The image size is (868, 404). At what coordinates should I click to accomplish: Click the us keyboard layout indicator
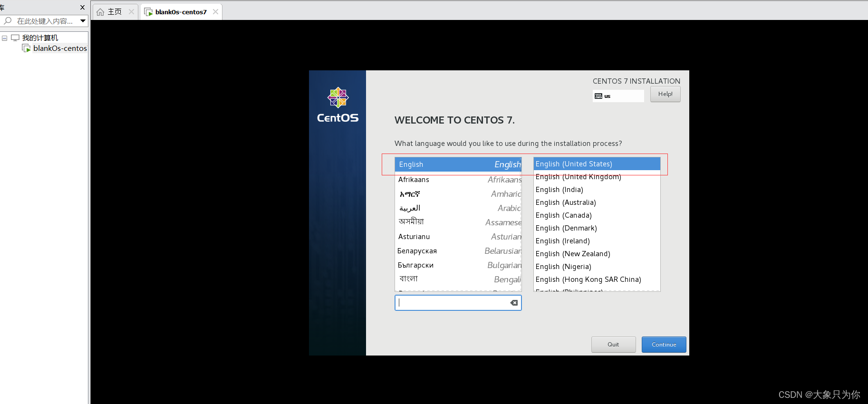click(618, 96)
